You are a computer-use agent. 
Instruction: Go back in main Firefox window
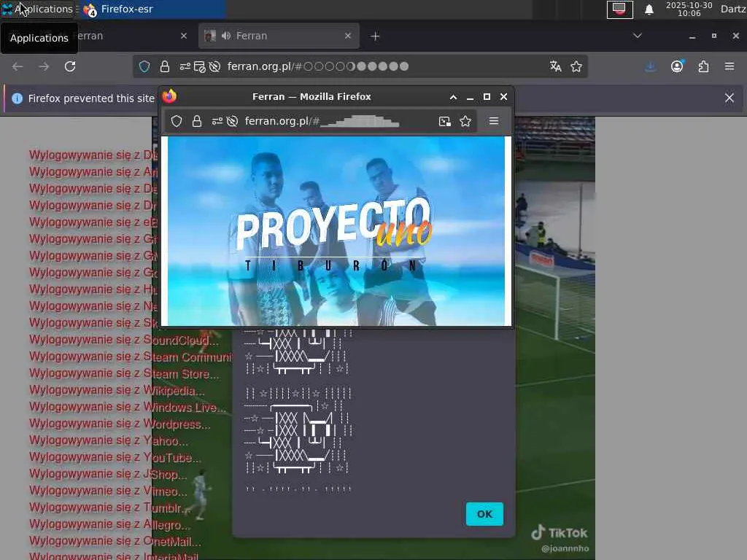[18, 66]
